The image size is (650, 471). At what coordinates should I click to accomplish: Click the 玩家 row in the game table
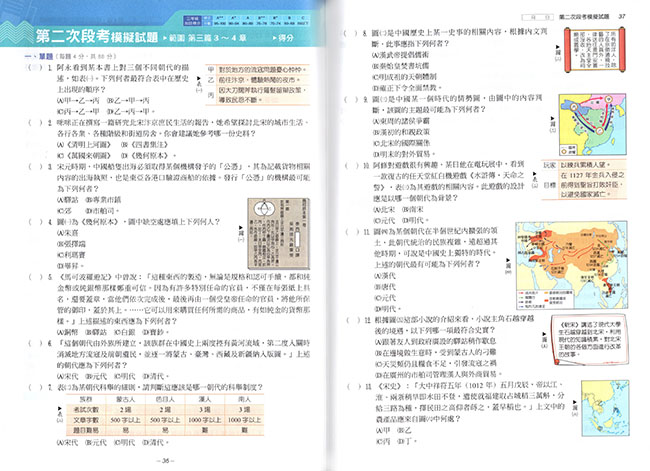click(x=584, y=165)
